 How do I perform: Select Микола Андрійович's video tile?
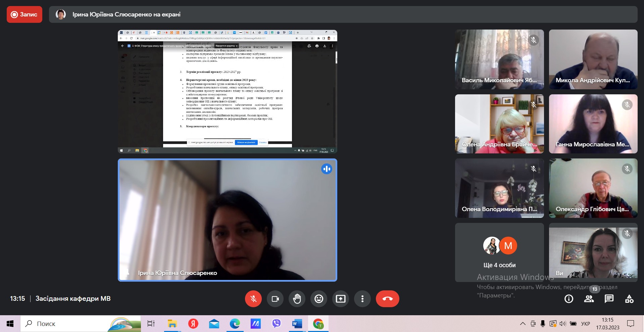593,59
